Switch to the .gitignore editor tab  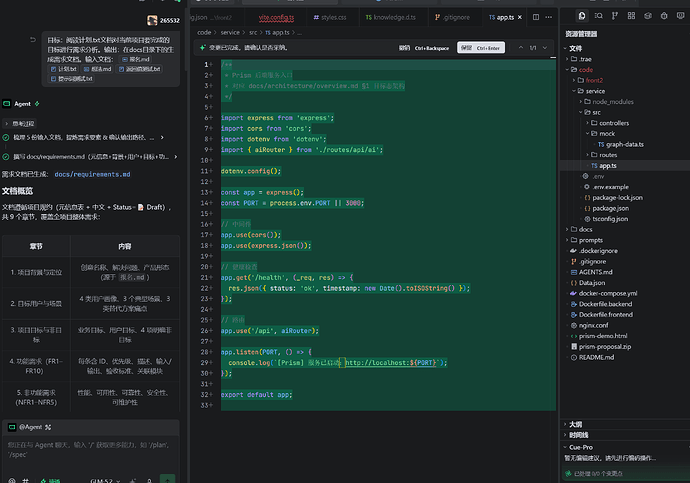452,17
